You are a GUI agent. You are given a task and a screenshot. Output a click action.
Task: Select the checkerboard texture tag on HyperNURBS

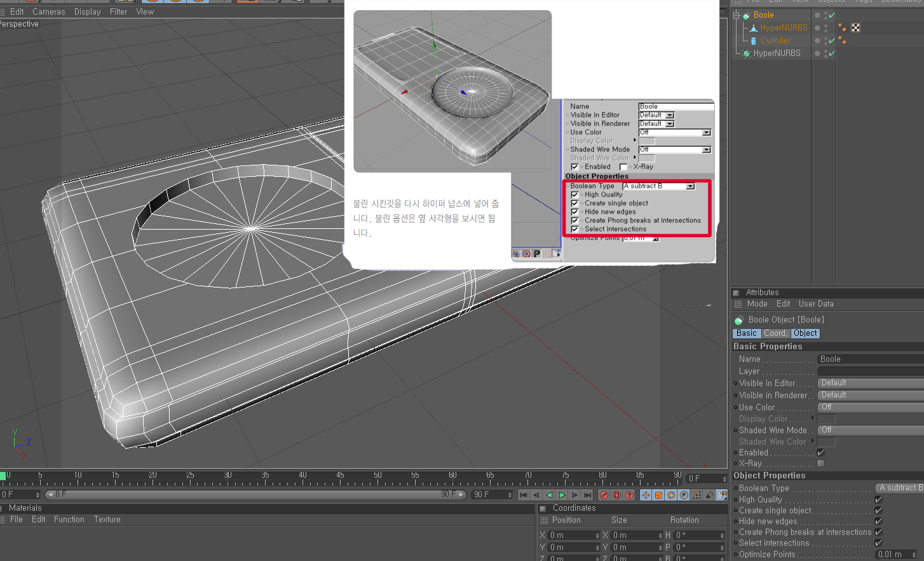click(x=856, y=27)
